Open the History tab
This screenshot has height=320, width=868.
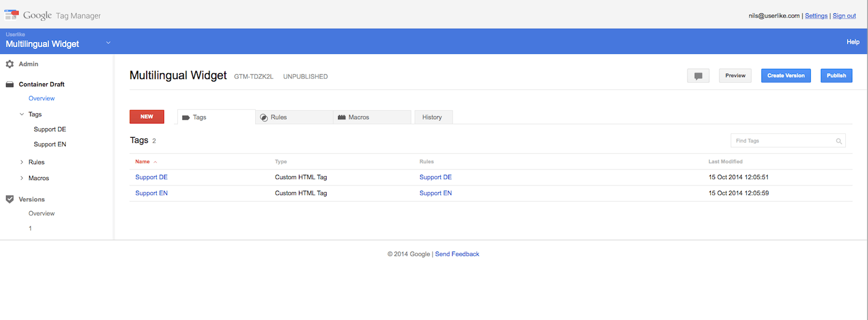pos(433,117)
